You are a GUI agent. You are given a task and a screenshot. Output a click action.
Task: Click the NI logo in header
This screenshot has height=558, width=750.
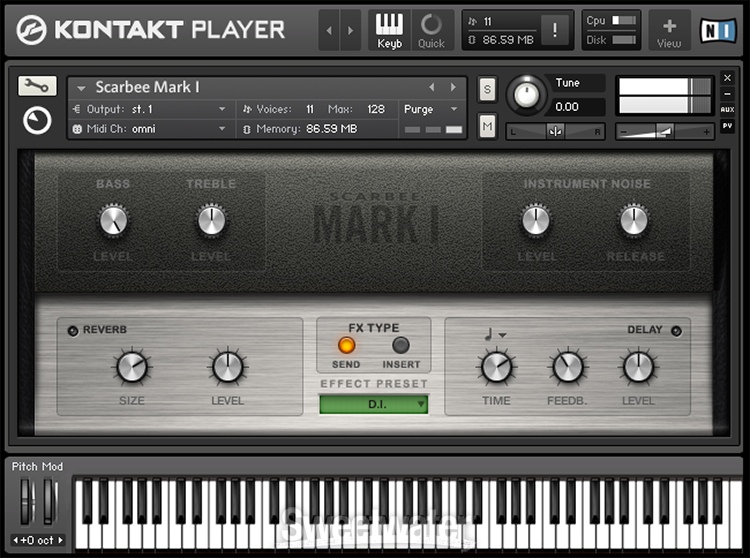click(718, 31)
